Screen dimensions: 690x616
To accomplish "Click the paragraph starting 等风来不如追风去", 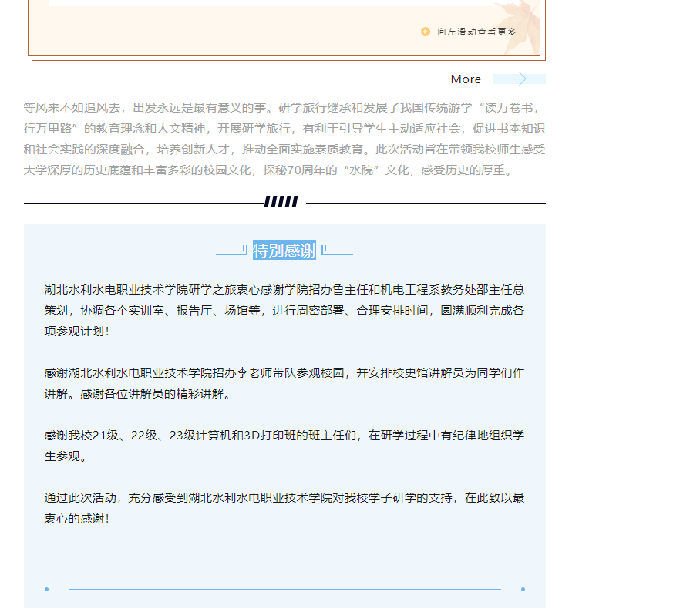I will pyautogui.click(x=284, y=139).
